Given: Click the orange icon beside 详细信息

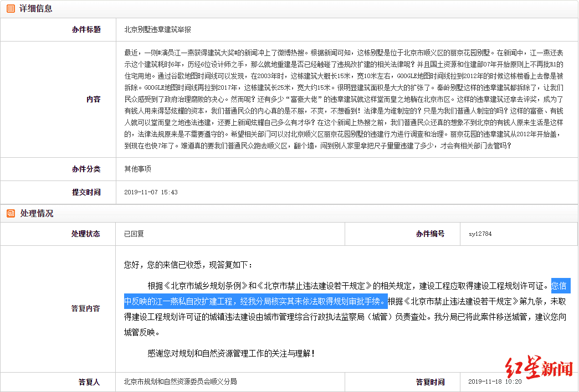Looking at the screenshot, I should point(11,8).
